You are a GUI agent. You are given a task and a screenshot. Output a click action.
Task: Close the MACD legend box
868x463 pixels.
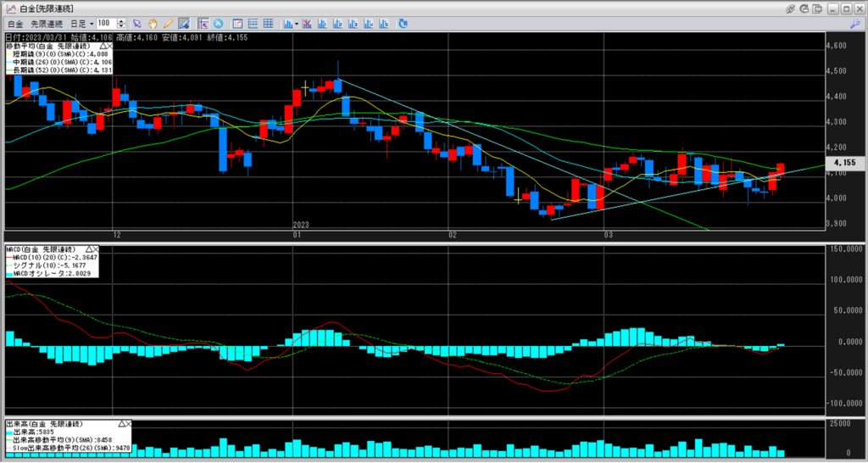tap(95, 249)
